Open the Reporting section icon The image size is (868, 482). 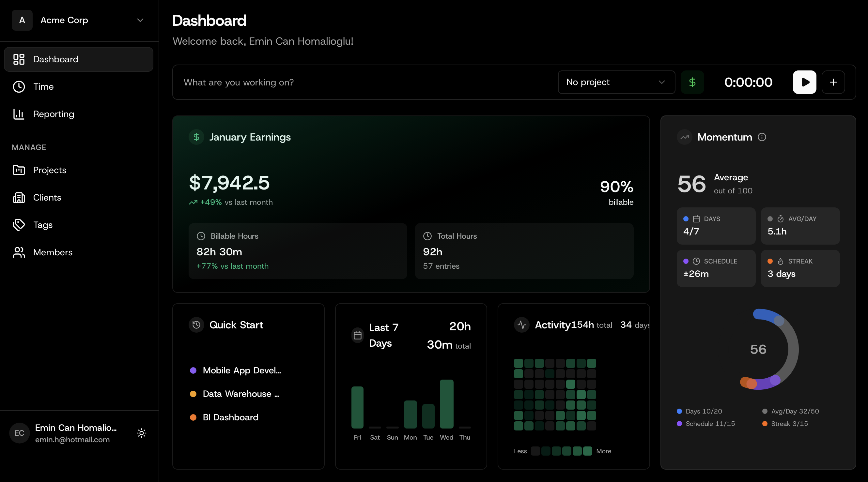(19, 114)
